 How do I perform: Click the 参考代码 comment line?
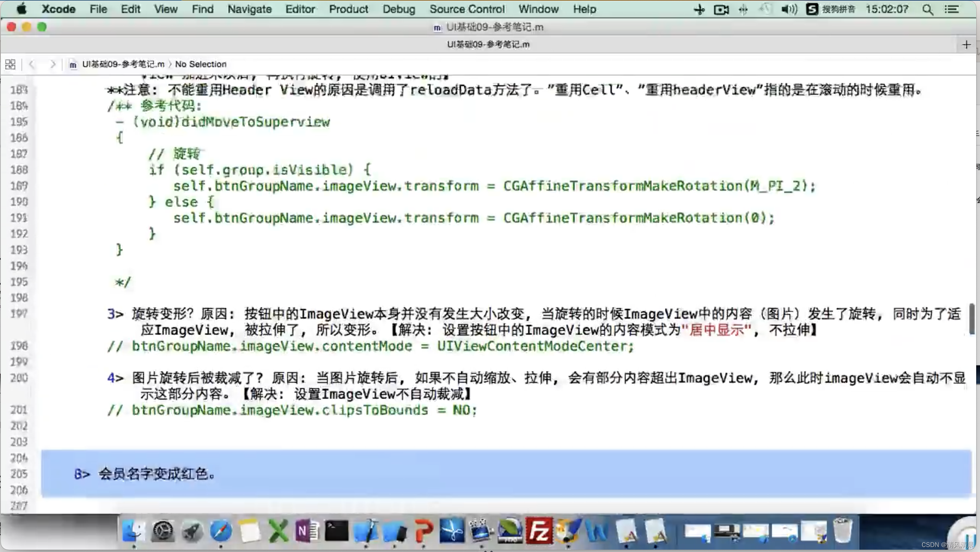tap(155, 106)
